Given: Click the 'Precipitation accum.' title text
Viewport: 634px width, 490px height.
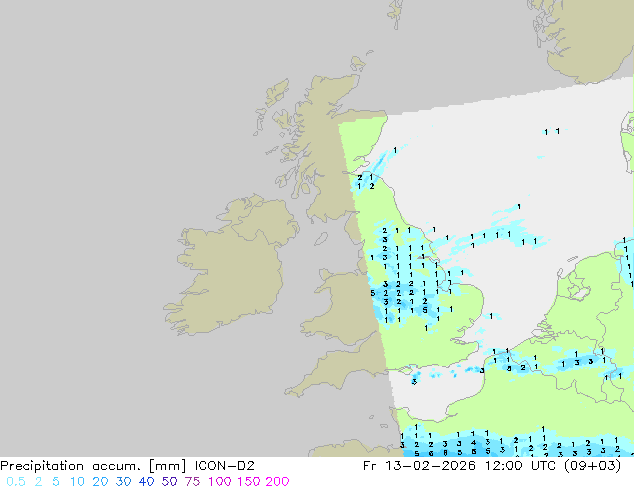Looking at the screenshot, I should pos(71,466).
